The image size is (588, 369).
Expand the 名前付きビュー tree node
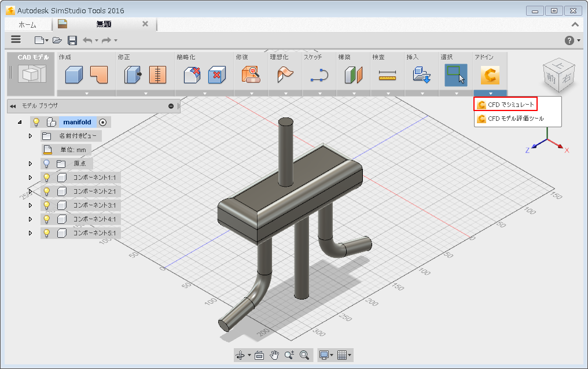31,136
